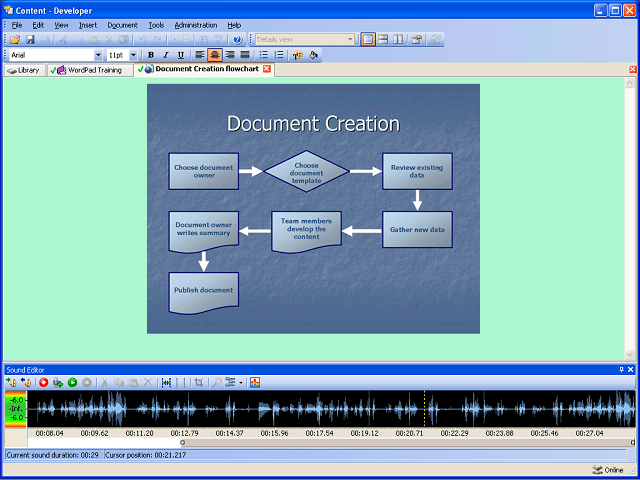
Task: Click the dotted-lines deselect icon in Sound Editor
Action: click(x=181, y=382)
